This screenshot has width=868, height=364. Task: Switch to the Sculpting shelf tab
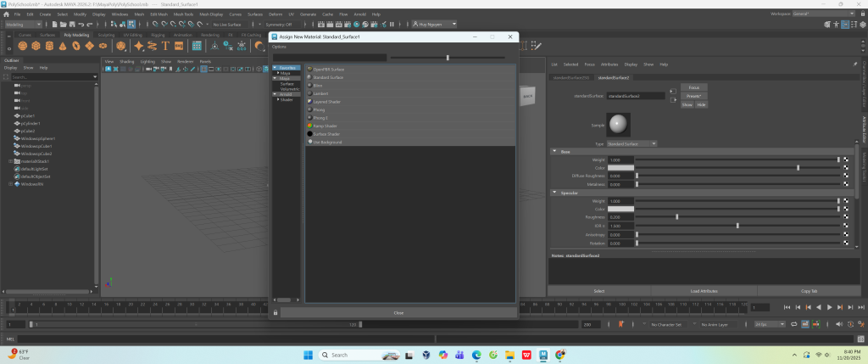(x=106, y=35)
